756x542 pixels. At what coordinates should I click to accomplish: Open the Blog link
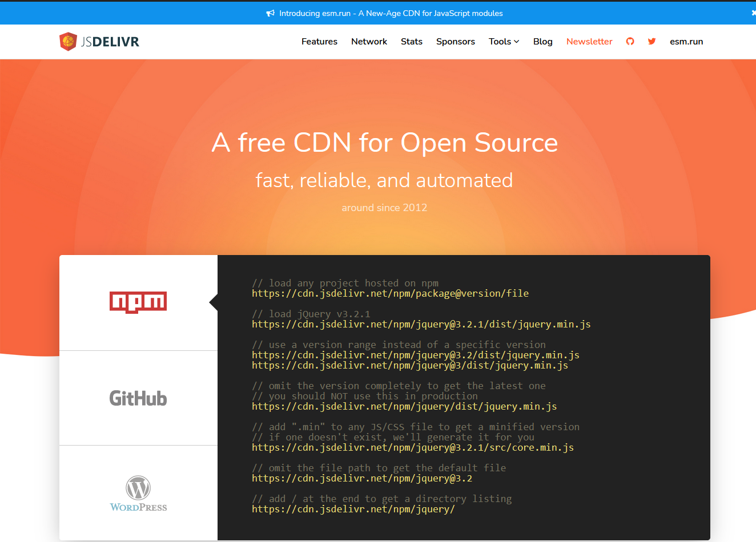point(543,42)
